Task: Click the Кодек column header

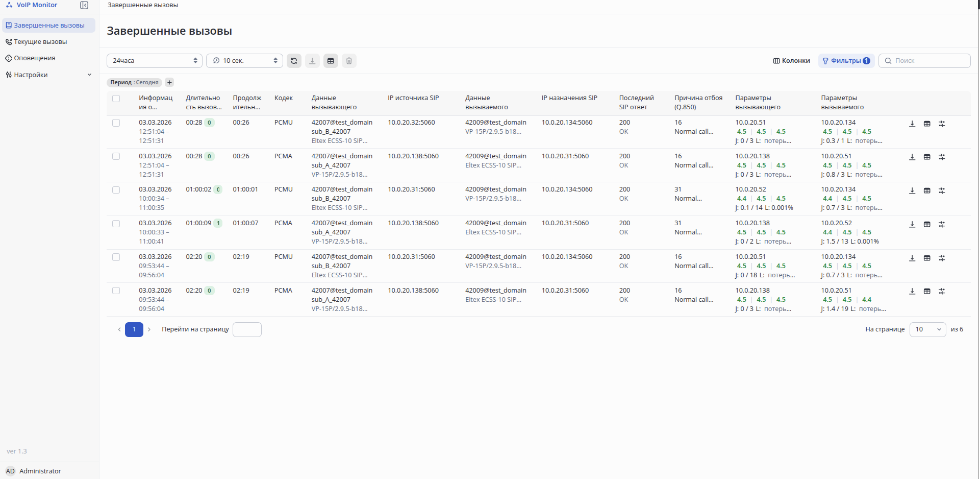Action: [284, 98]
